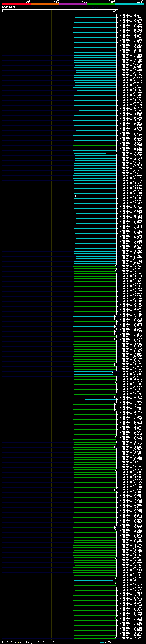Click the UniRef100_P29790 label
The width and height of the screenshot is (146, 644).
click(131, 42)
